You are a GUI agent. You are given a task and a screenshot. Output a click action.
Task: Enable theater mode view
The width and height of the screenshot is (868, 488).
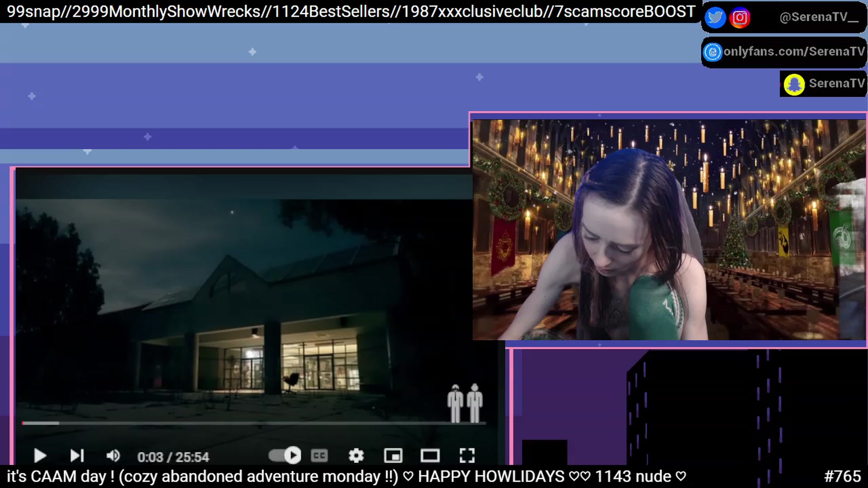pyautogui.click(x=430, y=455)
